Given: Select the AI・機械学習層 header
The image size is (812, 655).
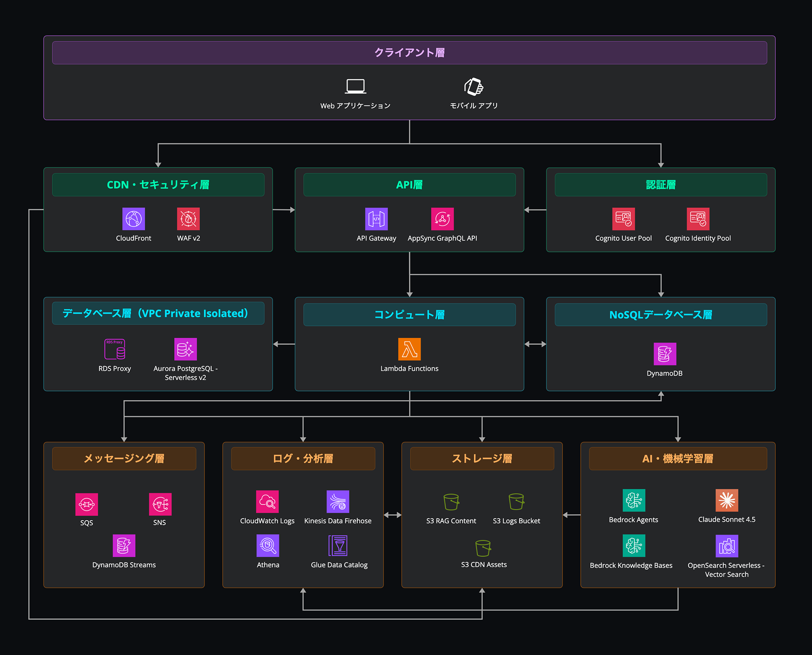Looking at the screenshot, I should 678,459.
